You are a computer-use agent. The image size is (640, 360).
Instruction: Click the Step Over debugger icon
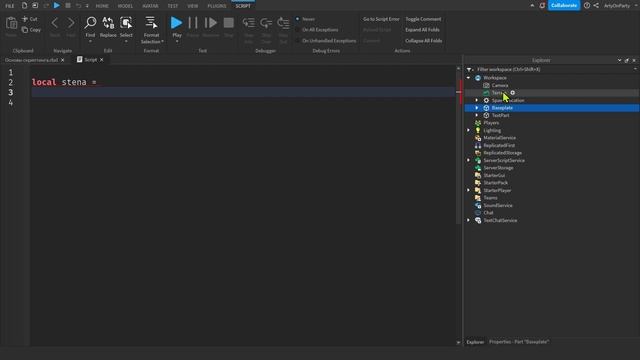[x=266, y=23]
